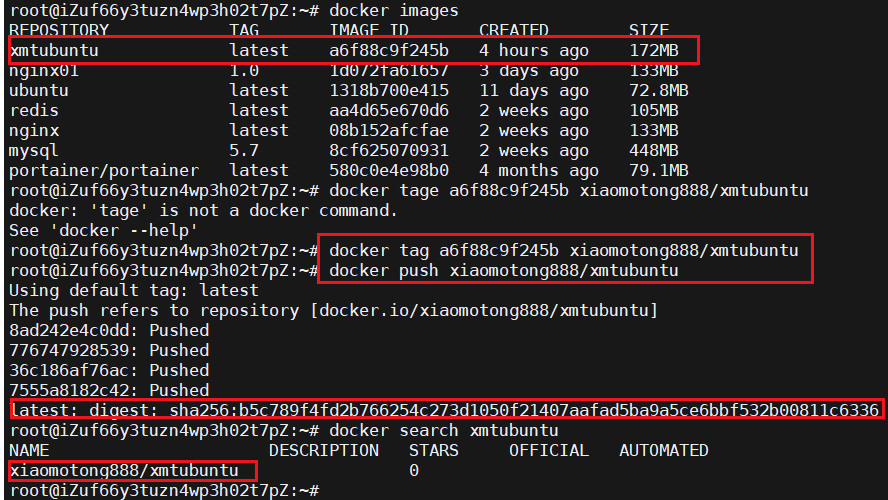This screenshot has height=500, width=888.
Task: Click the STARS column header in search output
Action: coord(433,450)
